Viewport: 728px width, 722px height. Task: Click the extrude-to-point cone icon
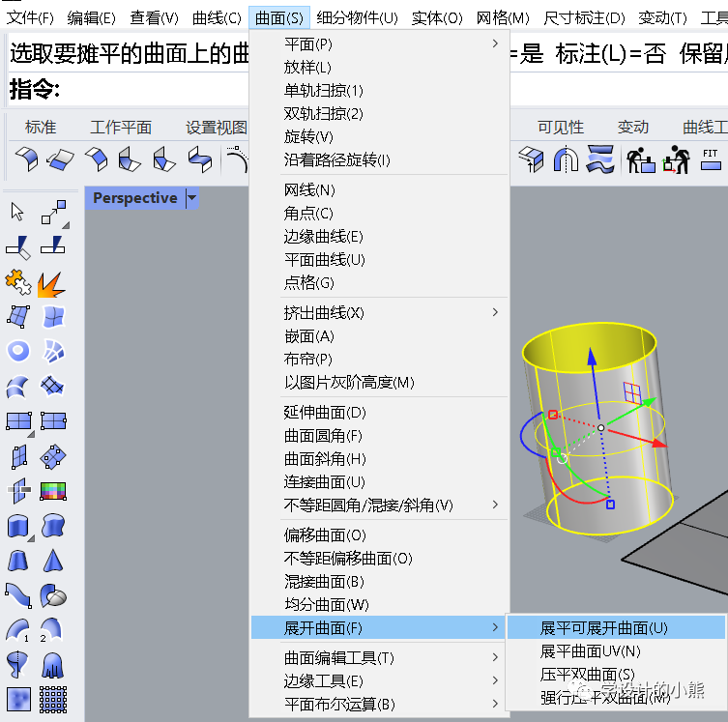(53, 561)
